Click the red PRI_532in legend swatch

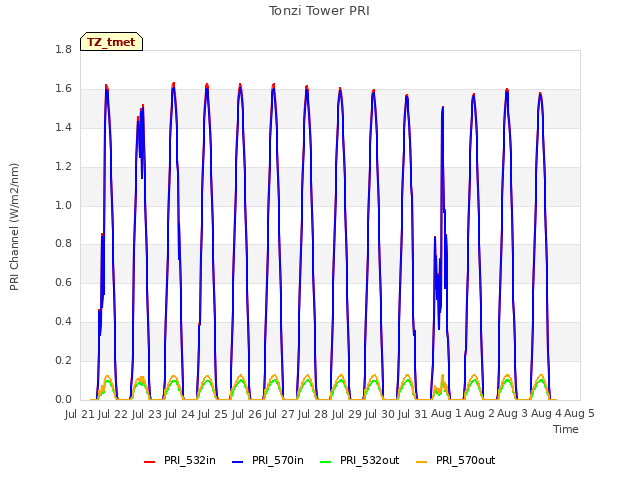point(149,462)
